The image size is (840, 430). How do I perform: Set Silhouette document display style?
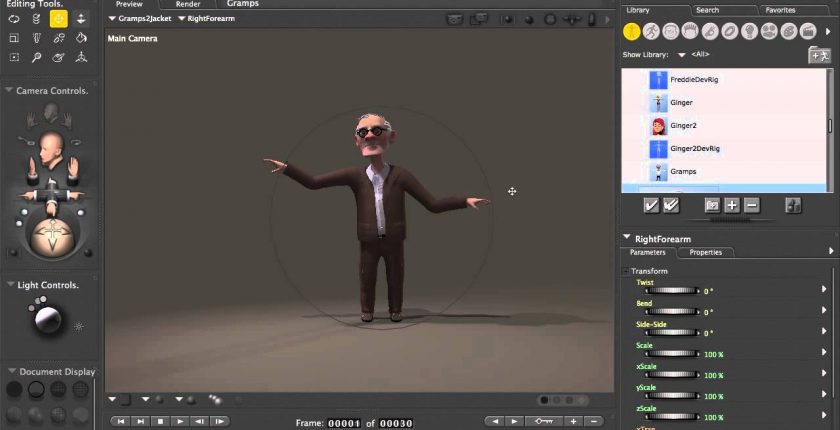[x=14, y=389]
